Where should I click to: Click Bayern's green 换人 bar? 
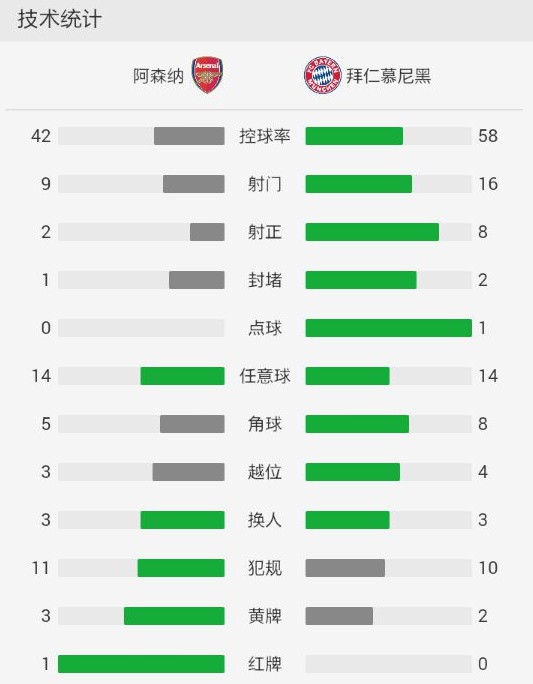tap(348, 520)
